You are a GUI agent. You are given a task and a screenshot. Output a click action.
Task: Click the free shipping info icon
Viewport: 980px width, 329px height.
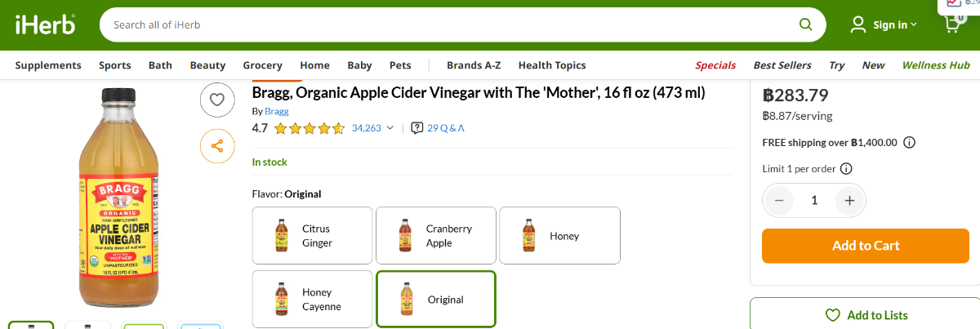click(909, 142)
